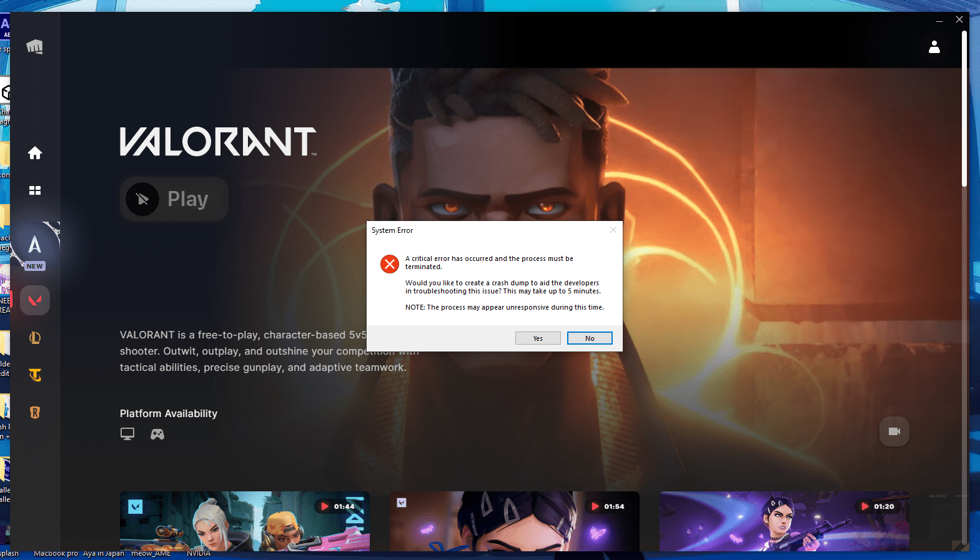The height and width of the screenshot is (560, 980).
Task: Click Yes to create crash dump
Action: point(538,338)
